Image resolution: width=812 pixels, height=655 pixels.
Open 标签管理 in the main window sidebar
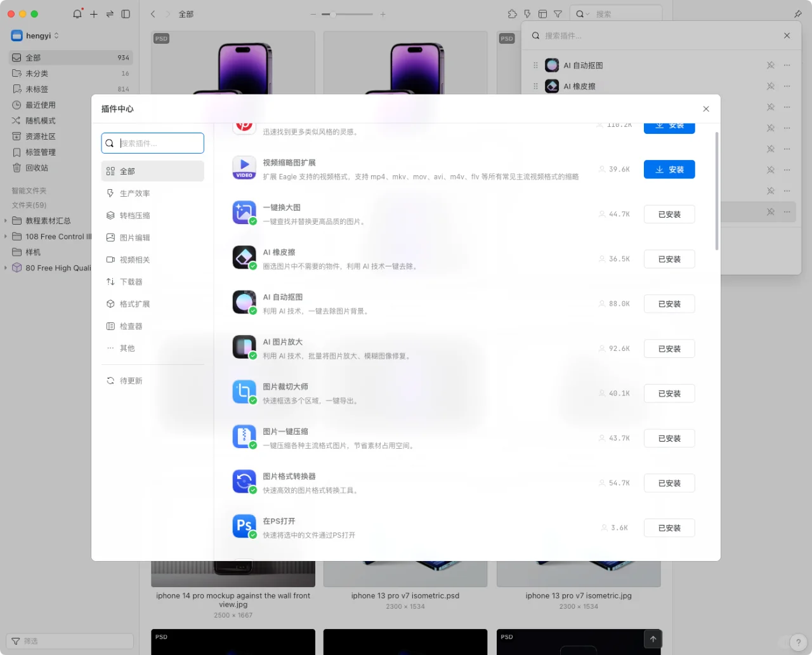click(71, 152)
